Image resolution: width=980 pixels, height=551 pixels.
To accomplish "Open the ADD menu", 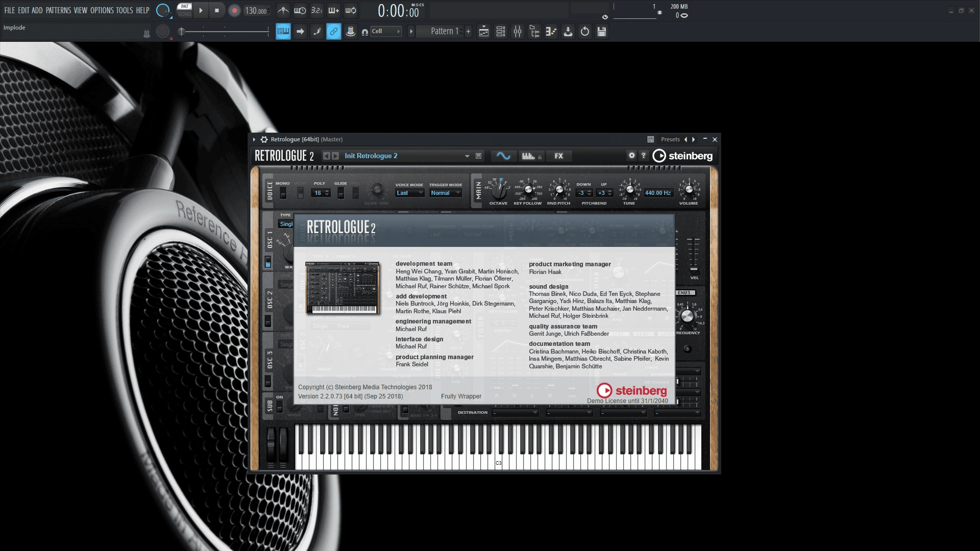I will 37,10.
